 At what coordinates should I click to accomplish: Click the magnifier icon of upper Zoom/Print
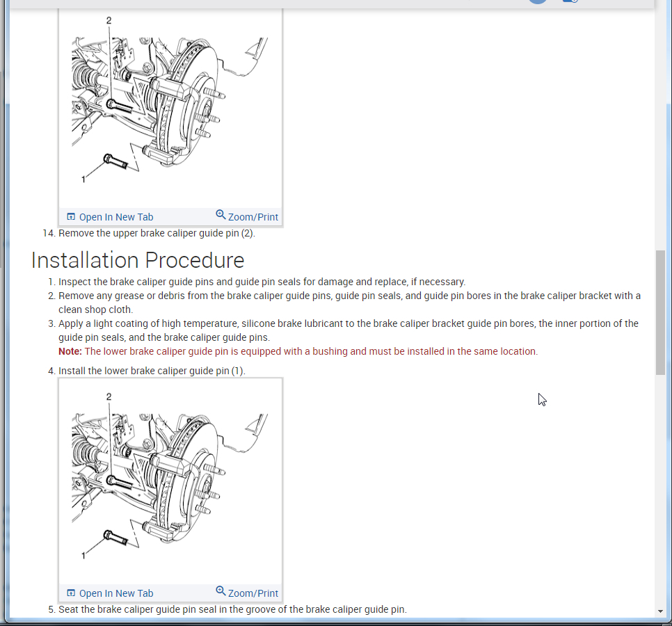[x=221, y=215]
